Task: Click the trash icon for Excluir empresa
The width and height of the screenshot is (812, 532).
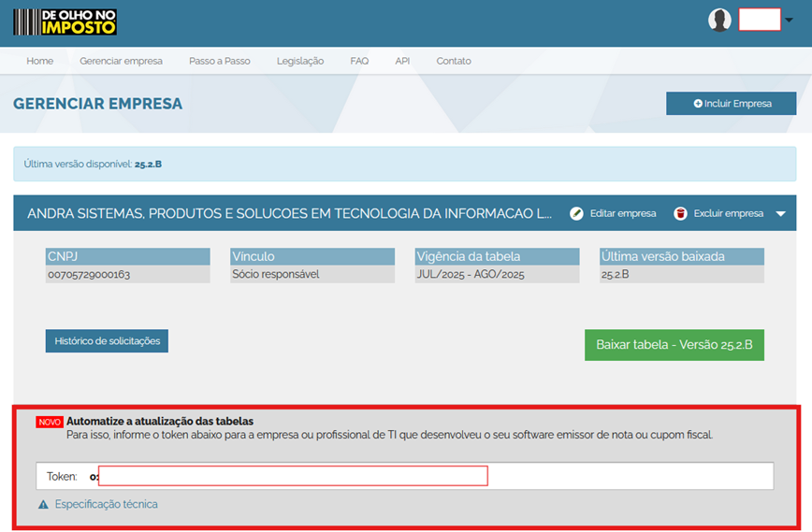Action: [x=680, y=213]
